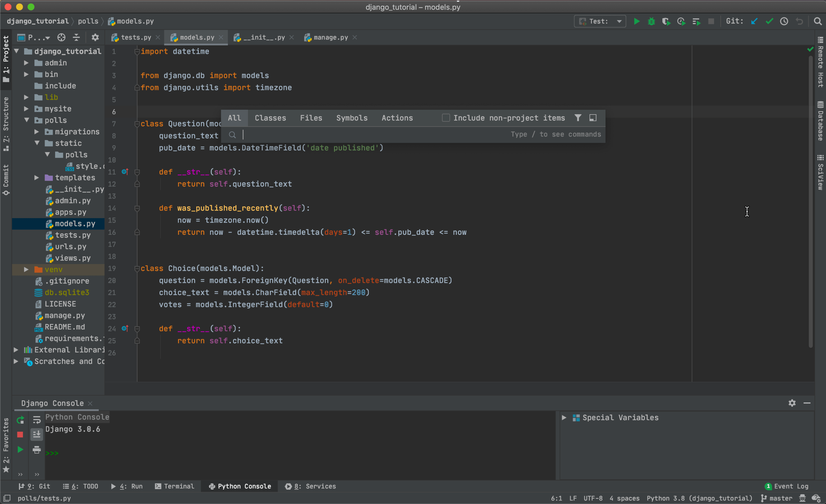Click the Git commit icon
Viewport: 826px width, 504px height.
[x=769, y=21]
